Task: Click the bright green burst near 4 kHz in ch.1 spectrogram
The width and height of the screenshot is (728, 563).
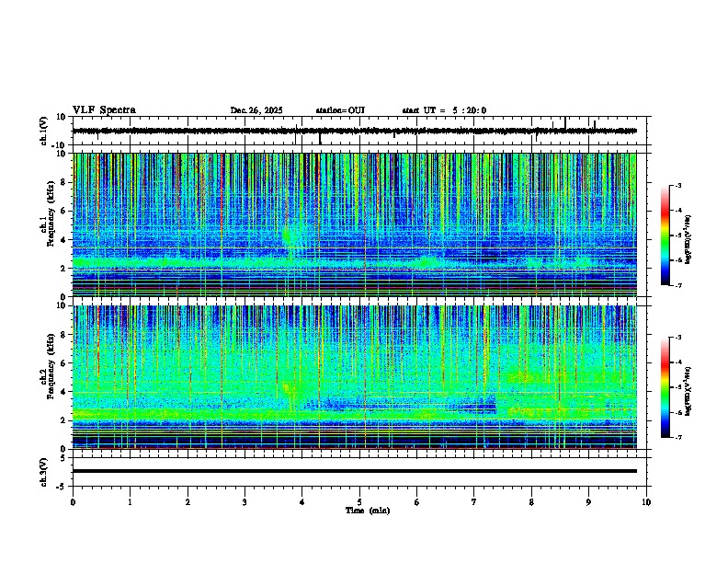Action: click(x=289, y=237)
